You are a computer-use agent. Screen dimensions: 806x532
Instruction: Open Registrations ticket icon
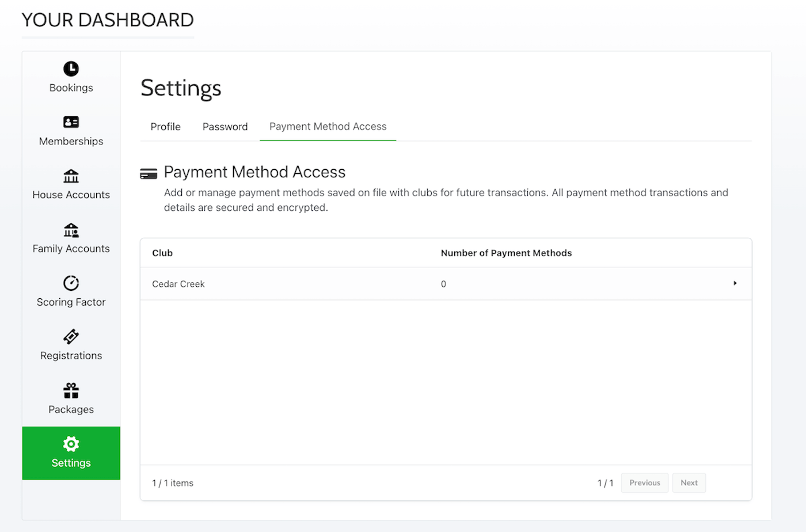71,337
